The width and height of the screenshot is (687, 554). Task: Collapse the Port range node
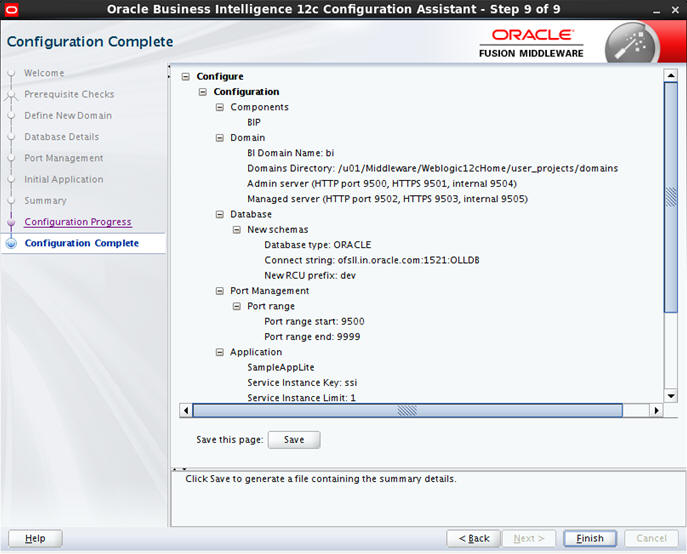[237, 306]
